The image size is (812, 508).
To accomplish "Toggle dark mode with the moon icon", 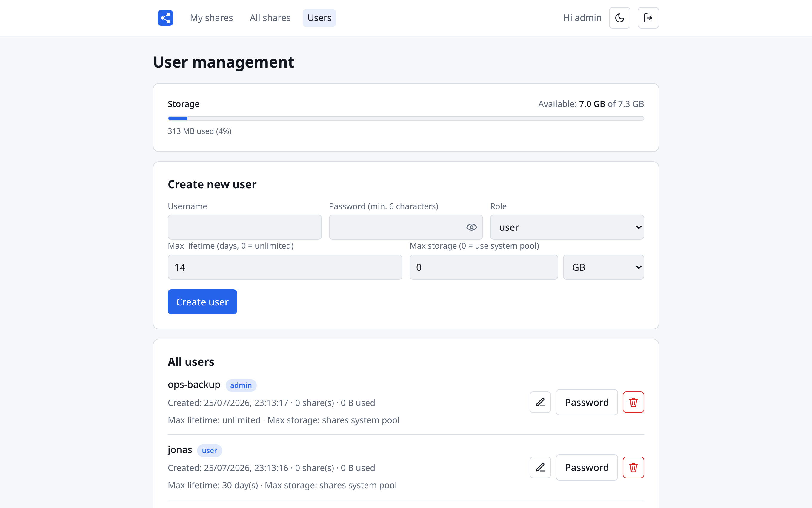I will [619, 18].
